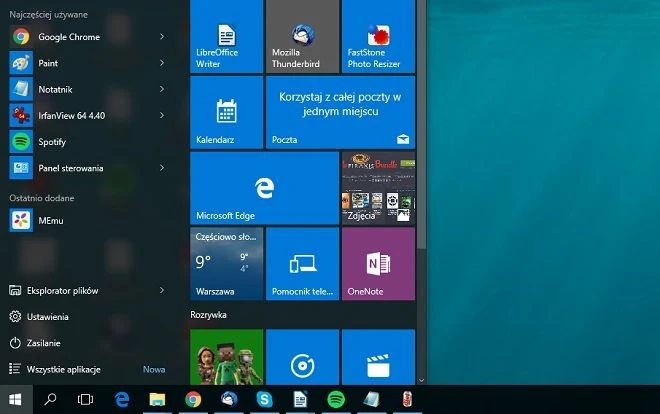
Task: Switch to Notepad on the taskbar
Action: pyautogui.click(x=372, y=399)
